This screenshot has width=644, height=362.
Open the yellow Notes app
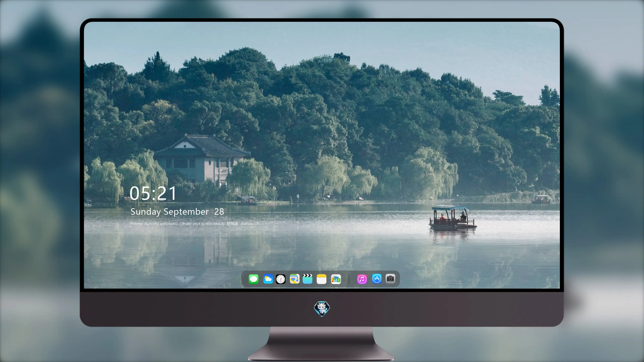click(321, 279)
